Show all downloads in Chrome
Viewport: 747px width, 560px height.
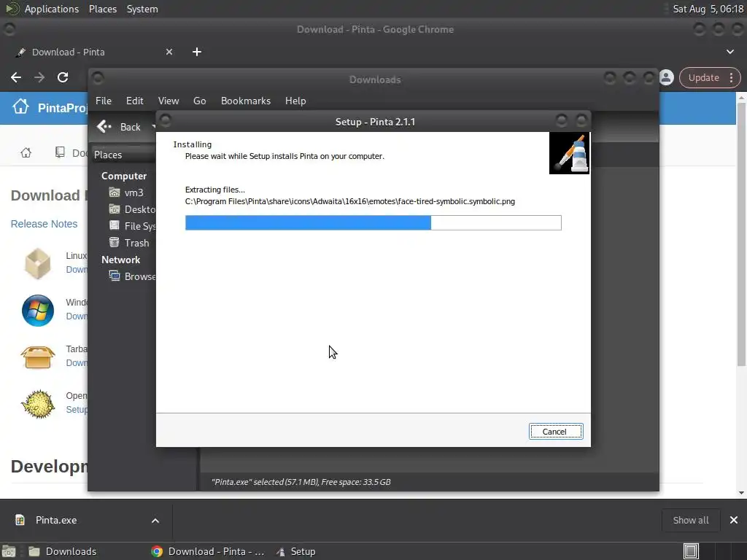tap(690, 521)
